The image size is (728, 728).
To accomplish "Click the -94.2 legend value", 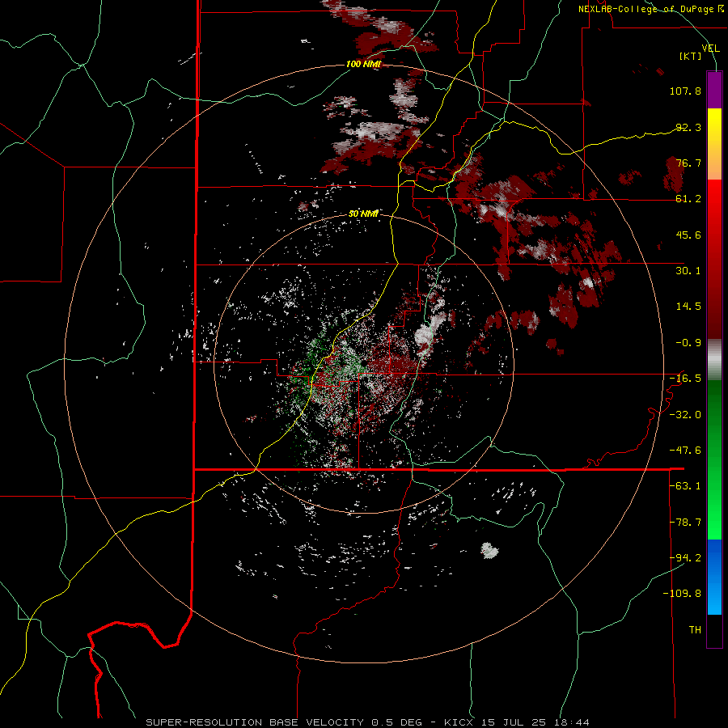I will (x=685, y=558).
